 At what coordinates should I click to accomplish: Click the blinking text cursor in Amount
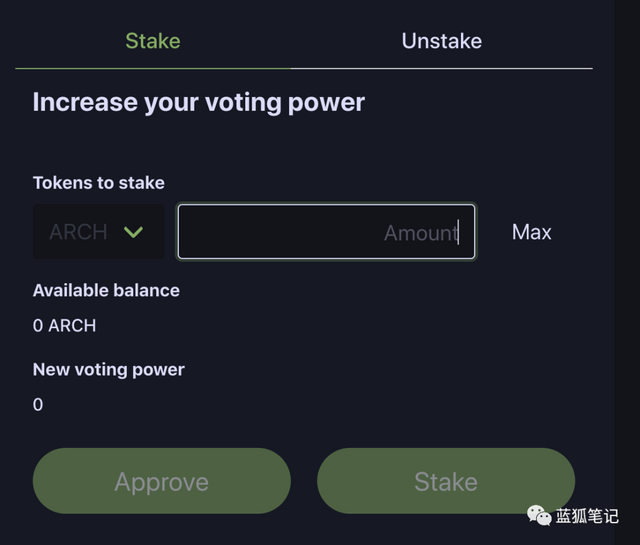click(x=458, y=232)
